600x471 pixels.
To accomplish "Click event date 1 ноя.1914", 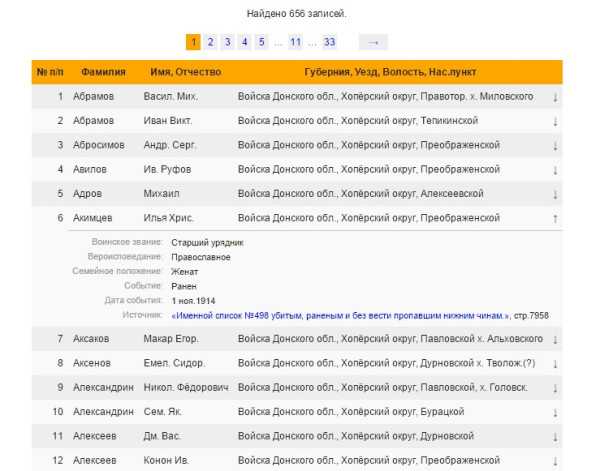I will click(x=194, y=301).
